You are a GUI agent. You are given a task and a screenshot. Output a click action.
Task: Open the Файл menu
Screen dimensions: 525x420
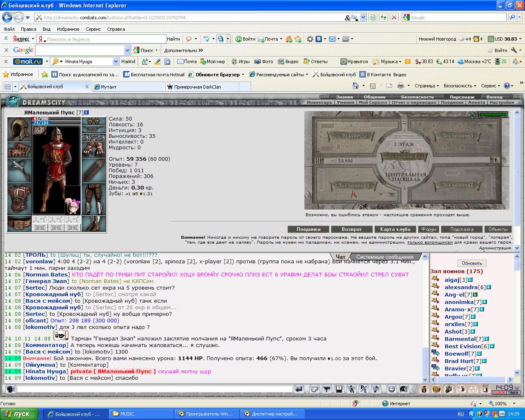pyautogui.click(x=9, y=29)
